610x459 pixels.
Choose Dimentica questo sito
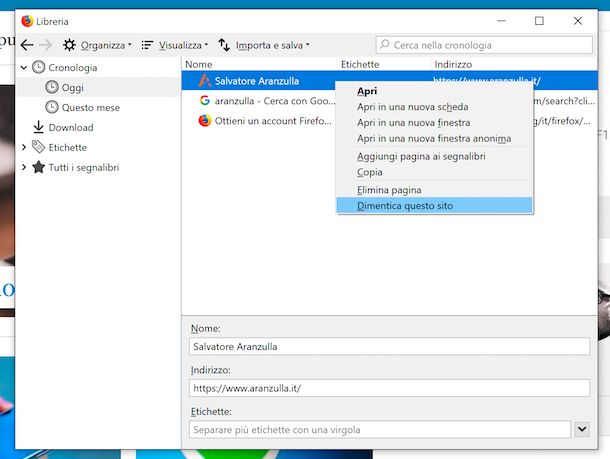(x=435, y=205)
